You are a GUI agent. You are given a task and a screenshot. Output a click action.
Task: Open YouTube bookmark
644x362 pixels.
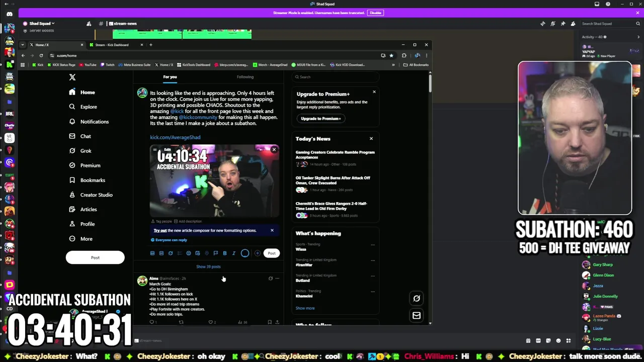coord(88,65)
